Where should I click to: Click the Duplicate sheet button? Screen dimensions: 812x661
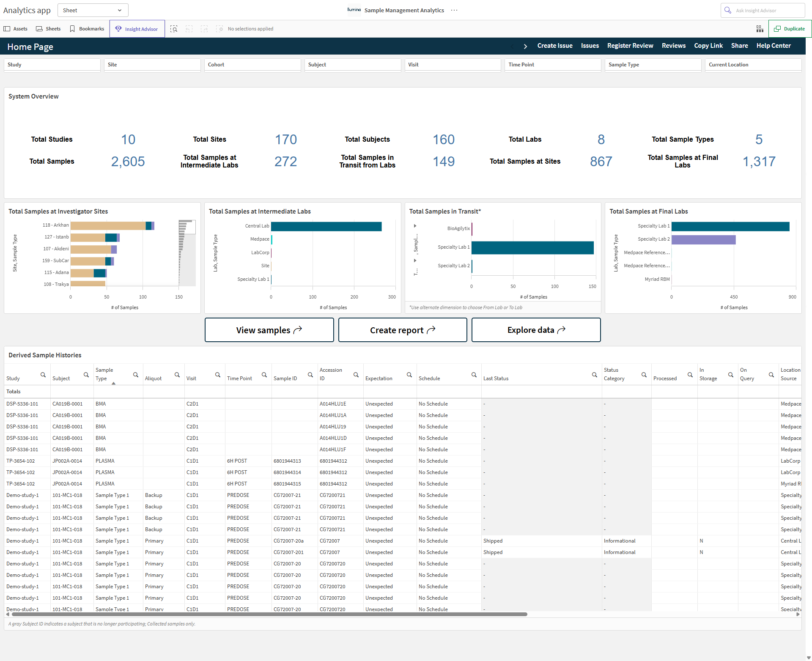point(790,29)
